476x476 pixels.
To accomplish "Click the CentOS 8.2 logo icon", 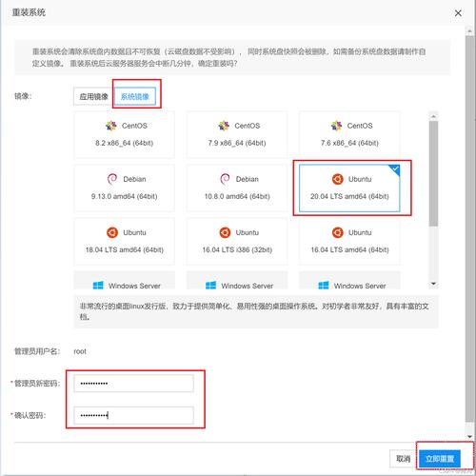I will pyautogui.click(x=111, y=126).
